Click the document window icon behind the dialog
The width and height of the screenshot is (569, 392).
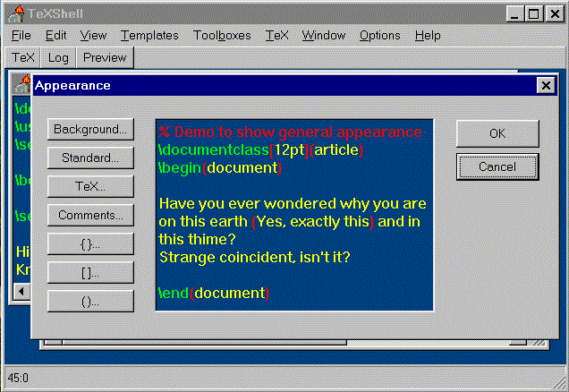(21, 86)
